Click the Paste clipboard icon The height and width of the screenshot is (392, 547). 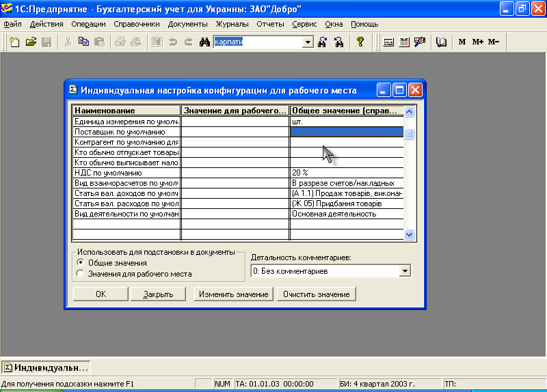click(99, 42)
